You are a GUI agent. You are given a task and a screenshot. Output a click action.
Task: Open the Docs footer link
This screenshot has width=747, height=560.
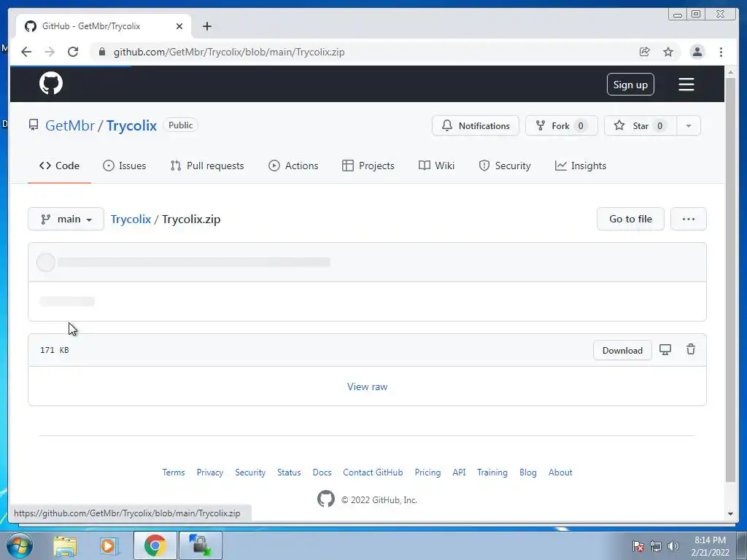[x=322, y=472]
